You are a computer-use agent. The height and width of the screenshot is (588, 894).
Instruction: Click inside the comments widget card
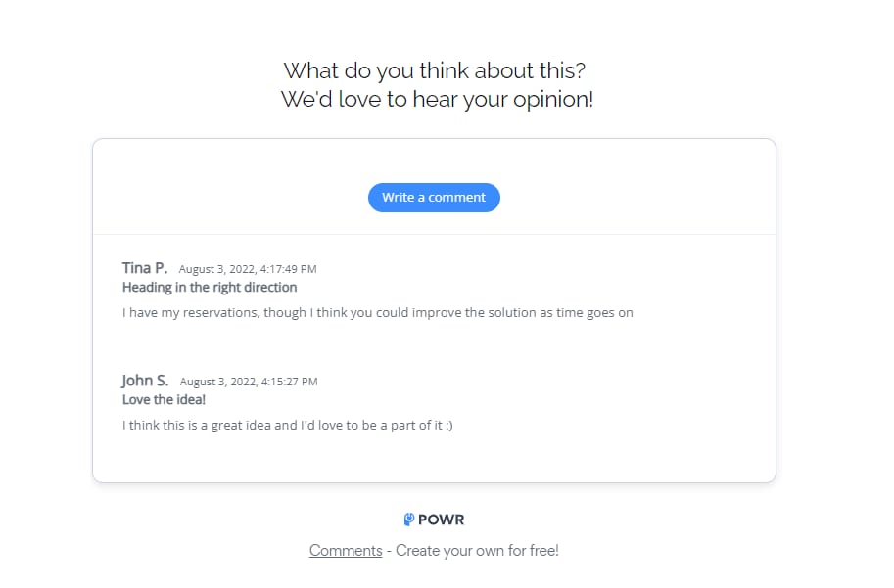pos(434,460)
